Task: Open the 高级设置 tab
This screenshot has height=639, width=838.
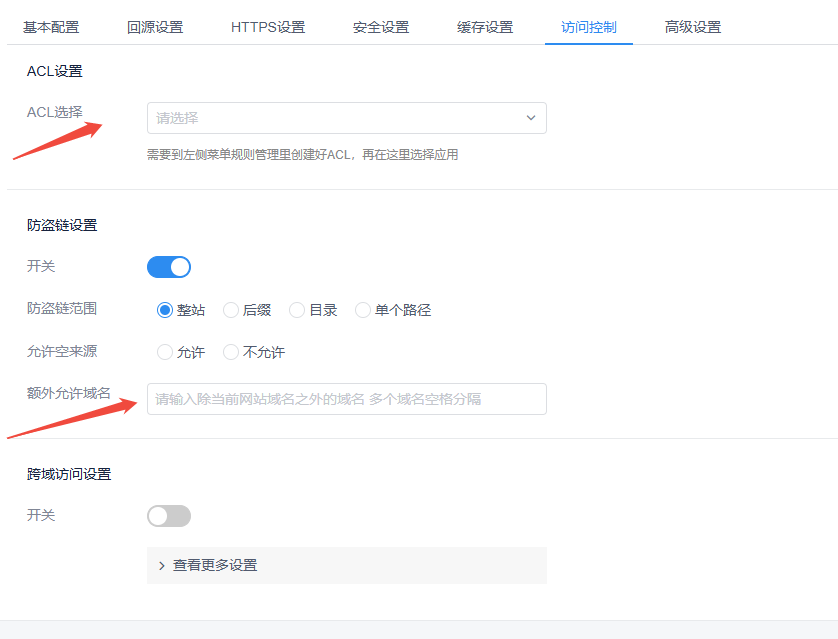Action: point(693,27)
